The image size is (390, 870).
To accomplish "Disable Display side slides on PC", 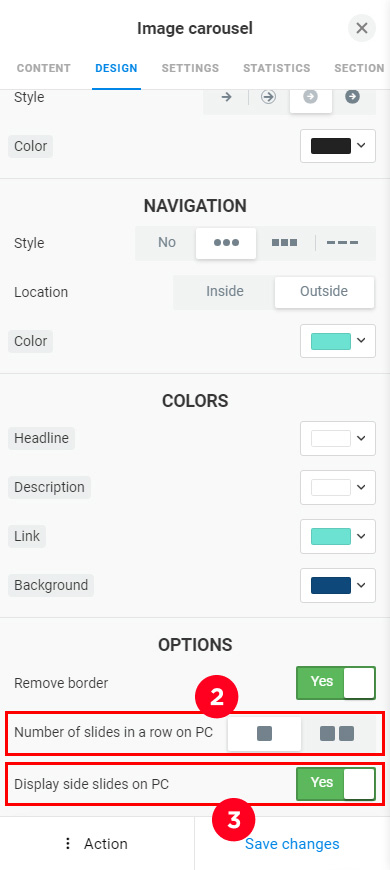I will pos(336,783).
